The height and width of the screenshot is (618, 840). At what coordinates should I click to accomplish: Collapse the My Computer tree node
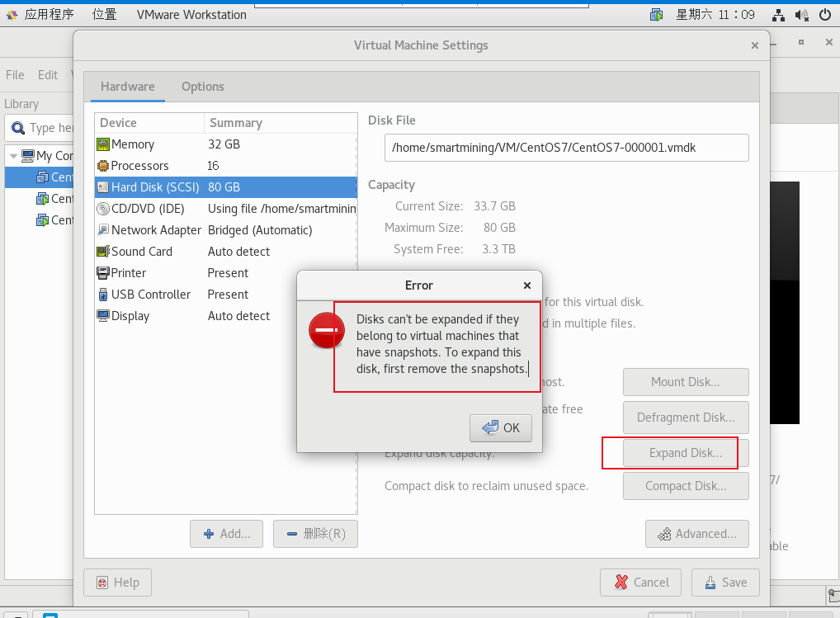click(x=13, y=156)
